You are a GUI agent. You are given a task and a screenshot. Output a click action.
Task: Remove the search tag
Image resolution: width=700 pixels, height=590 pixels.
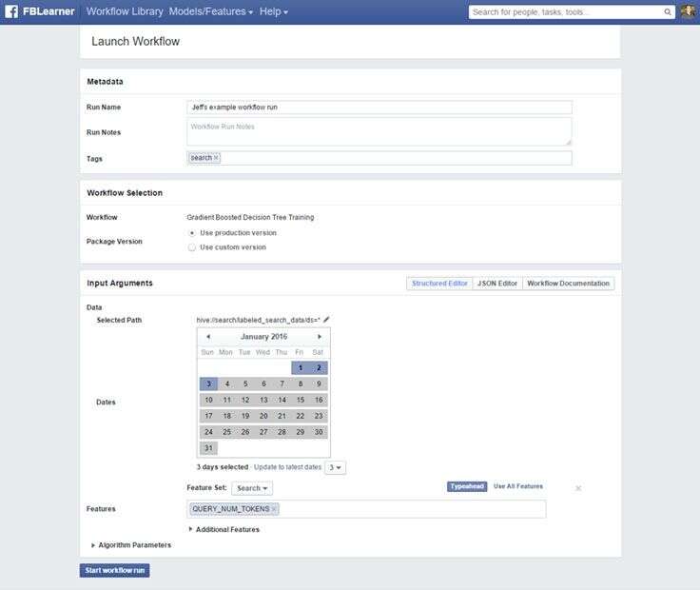[x=216, y=158]
